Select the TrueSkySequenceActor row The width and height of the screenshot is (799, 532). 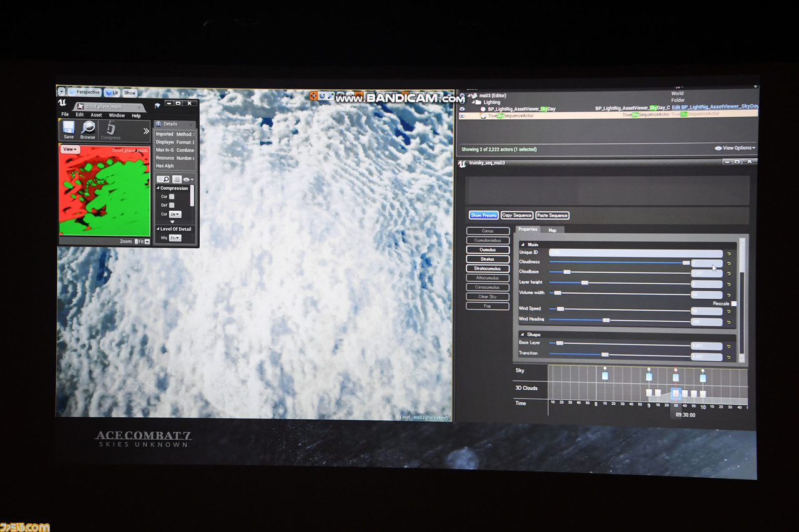[x=608, y=115]
